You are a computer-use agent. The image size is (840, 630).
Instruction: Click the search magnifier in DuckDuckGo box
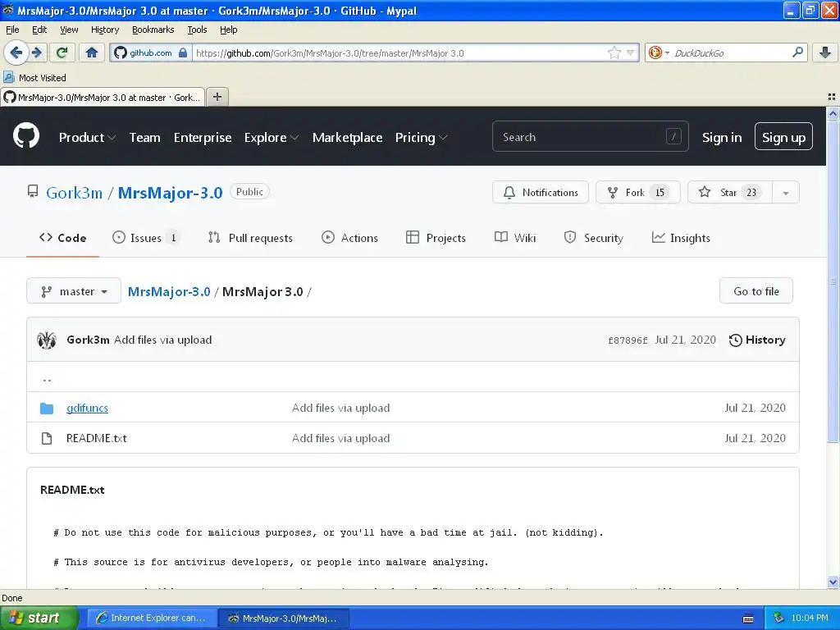tap(797, 52)
